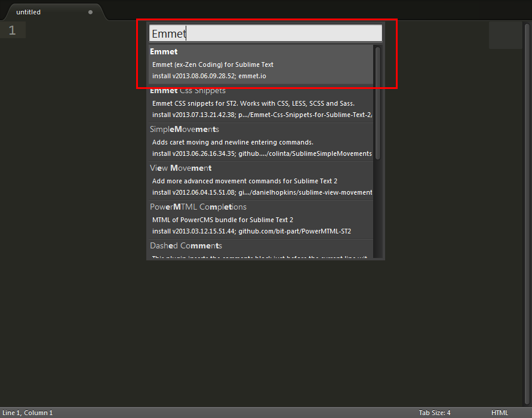The height and width of the screenshot is (418, 532).
Task: Select the Dashed Comments package entry
Action: tap(260, 248)
